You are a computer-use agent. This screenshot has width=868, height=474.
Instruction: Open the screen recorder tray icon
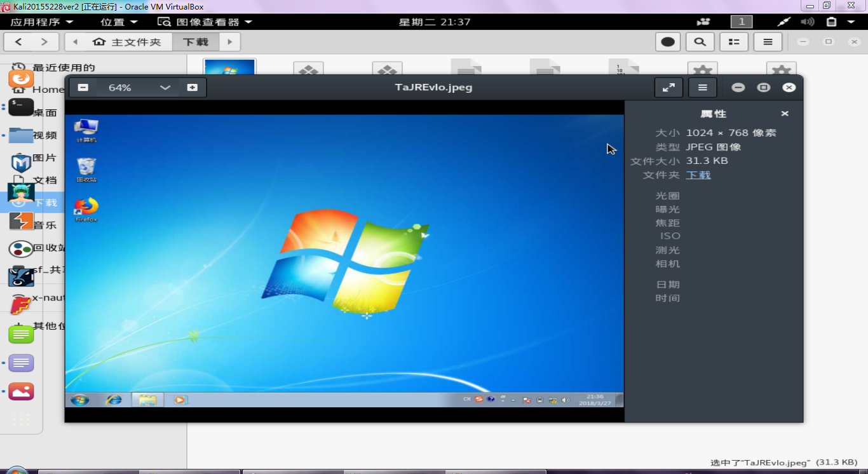(703, 22)
